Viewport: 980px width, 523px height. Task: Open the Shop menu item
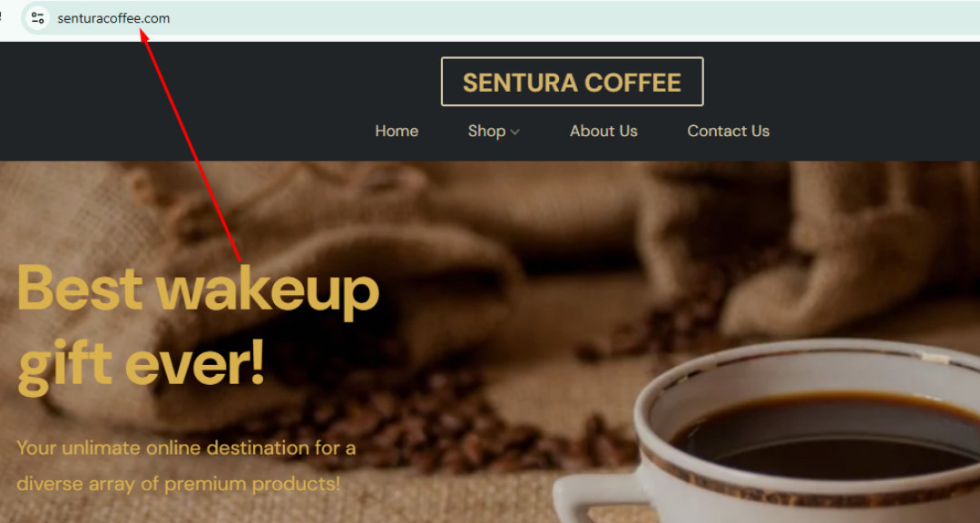click(x=486, y=131)
